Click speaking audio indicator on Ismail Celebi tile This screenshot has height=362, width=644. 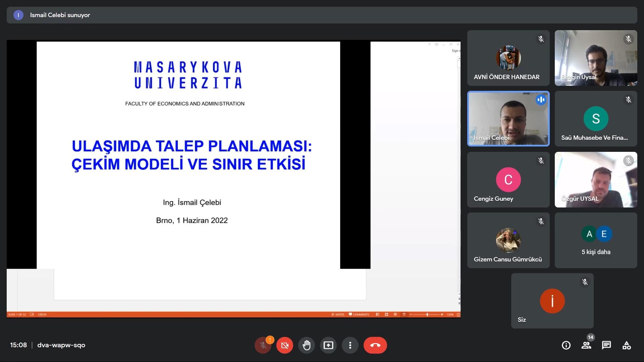pyautogui.click(x=541, y=100)
